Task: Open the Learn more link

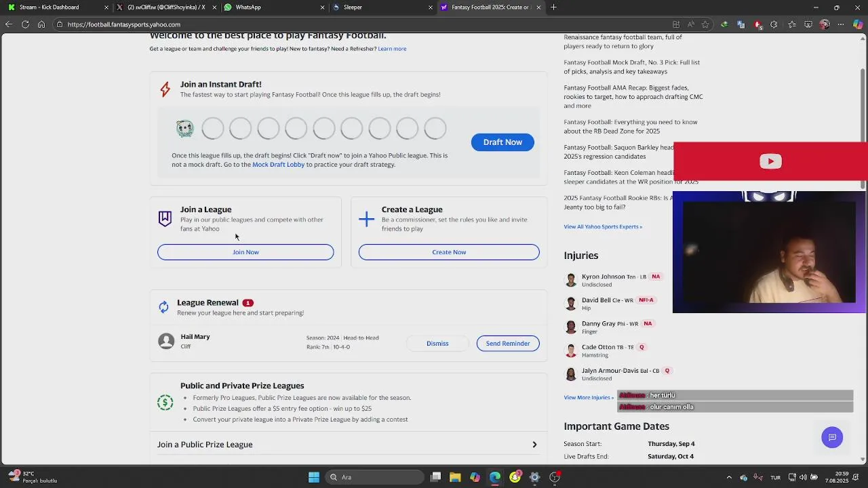Action: (x=392, y=49)
